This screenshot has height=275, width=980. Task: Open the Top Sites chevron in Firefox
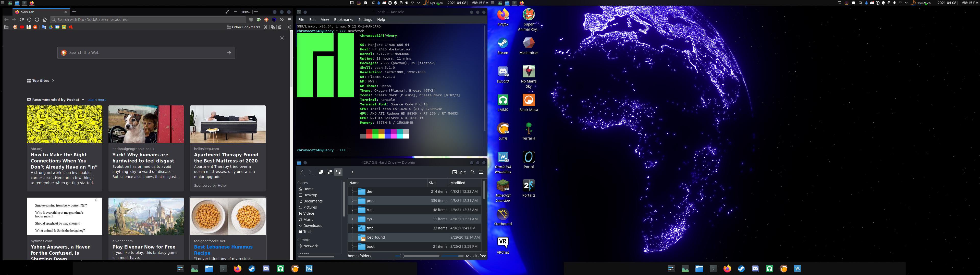point(53,80)
